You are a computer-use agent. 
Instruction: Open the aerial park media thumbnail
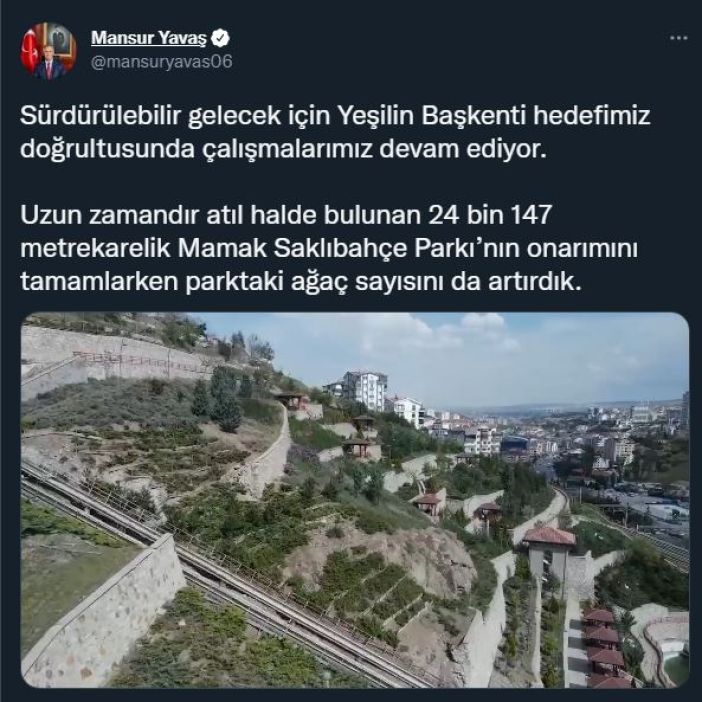[x=355, y=500]
